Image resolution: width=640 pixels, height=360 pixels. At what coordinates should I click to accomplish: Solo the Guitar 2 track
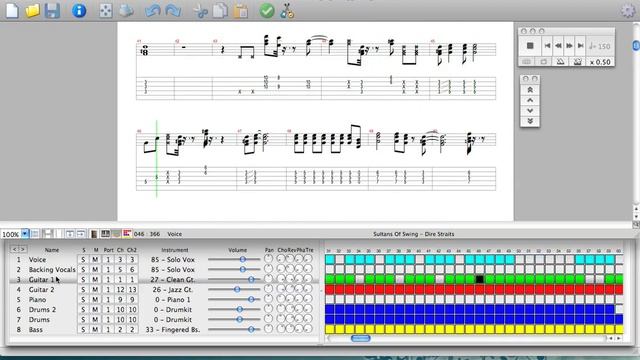click(83, 289)
